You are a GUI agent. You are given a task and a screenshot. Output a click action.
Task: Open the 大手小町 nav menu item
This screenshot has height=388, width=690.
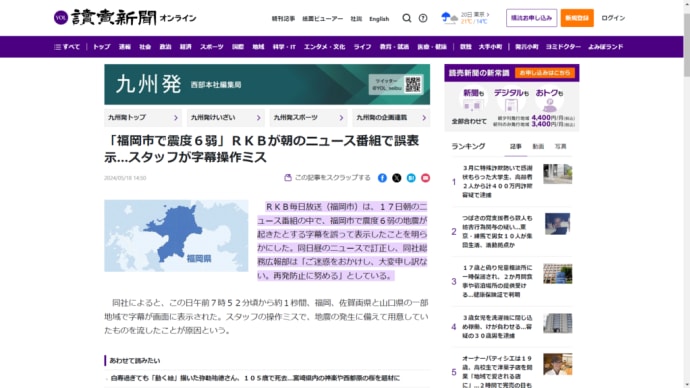point(490,47)
